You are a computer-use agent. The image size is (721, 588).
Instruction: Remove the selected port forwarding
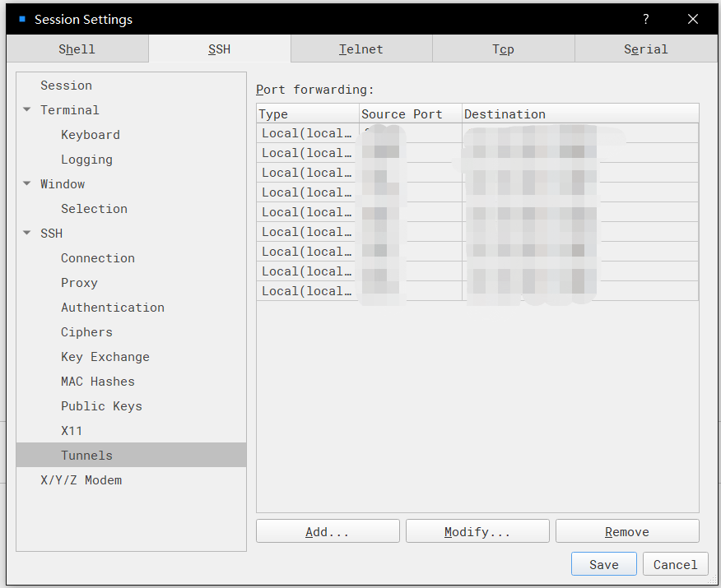click(x=628, y=531)
